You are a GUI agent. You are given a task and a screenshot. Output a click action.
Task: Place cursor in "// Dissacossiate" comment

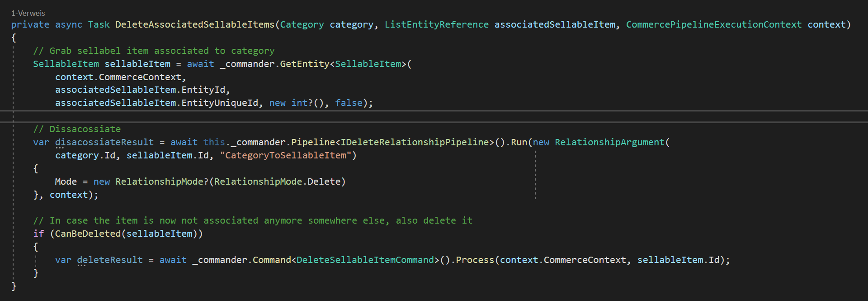point(77,129)
